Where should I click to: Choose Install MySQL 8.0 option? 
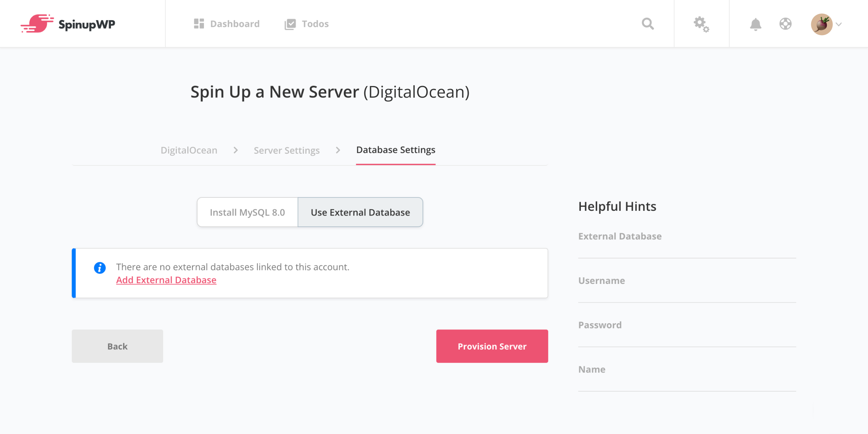(x=247, y=212)
